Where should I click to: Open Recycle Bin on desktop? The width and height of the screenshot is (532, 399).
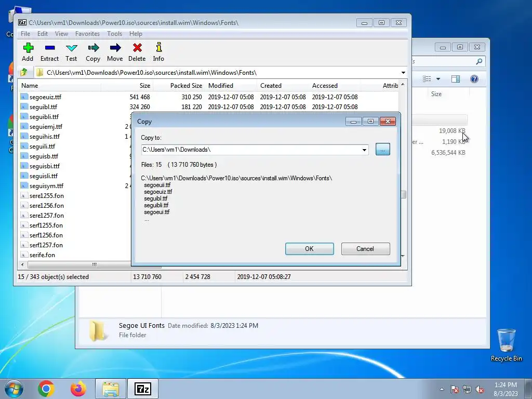click(x=506, y=345)
